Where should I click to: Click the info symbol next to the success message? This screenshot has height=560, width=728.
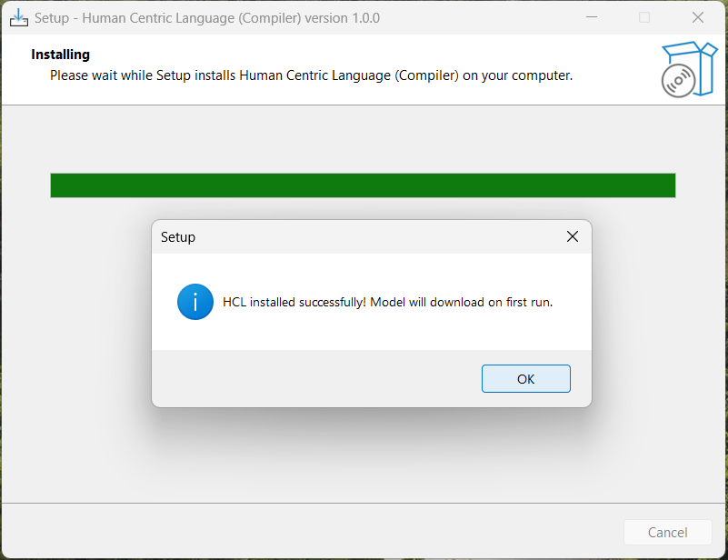194,302
